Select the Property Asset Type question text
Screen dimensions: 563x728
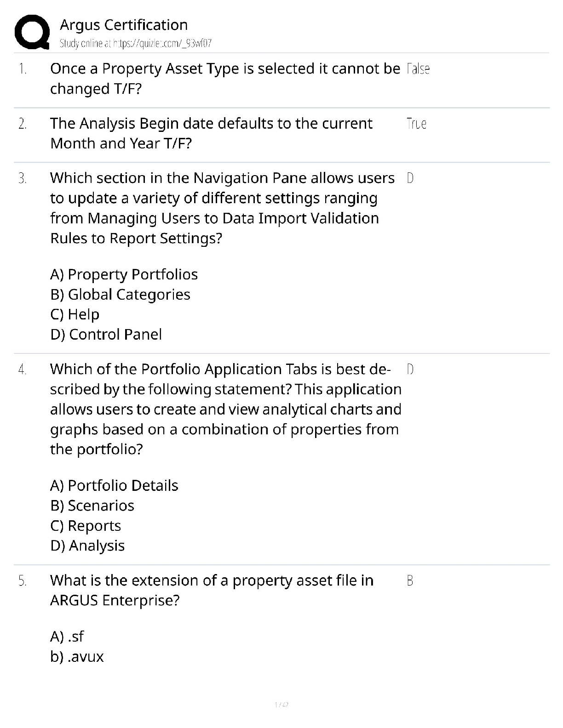225,78
